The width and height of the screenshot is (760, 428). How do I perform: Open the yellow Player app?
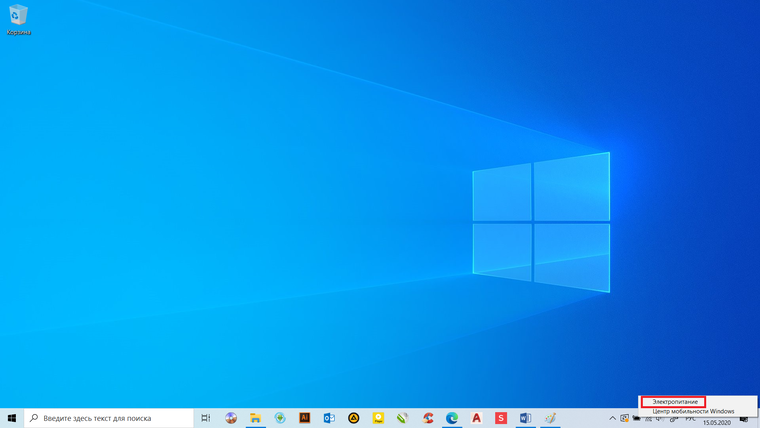tap(378, 418)
